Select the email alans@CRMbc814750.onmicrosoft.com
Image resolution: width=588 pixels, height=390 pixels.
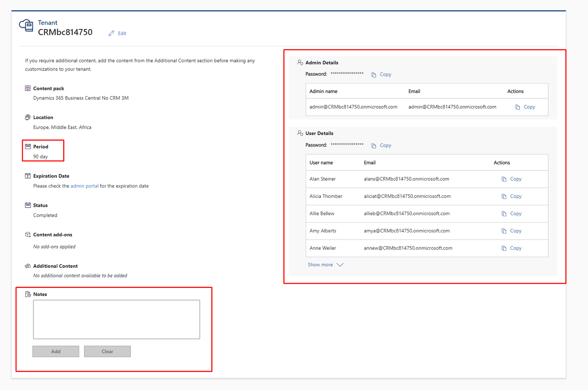(x=406, y=179)
